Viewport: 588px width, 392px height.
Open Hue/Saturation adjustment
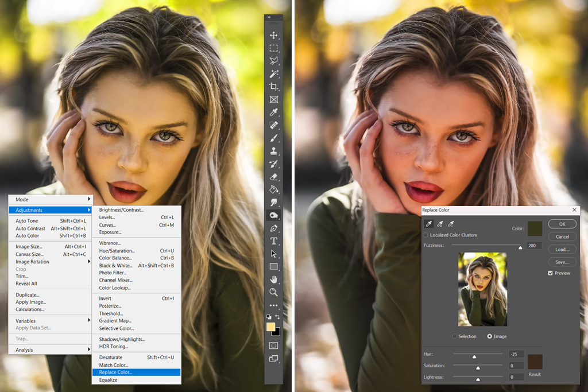[x=137, y=251]
